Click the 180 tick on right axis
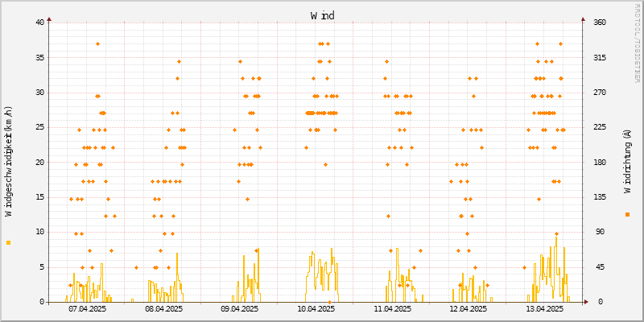The image size is (644, 322). coord(601,162)
